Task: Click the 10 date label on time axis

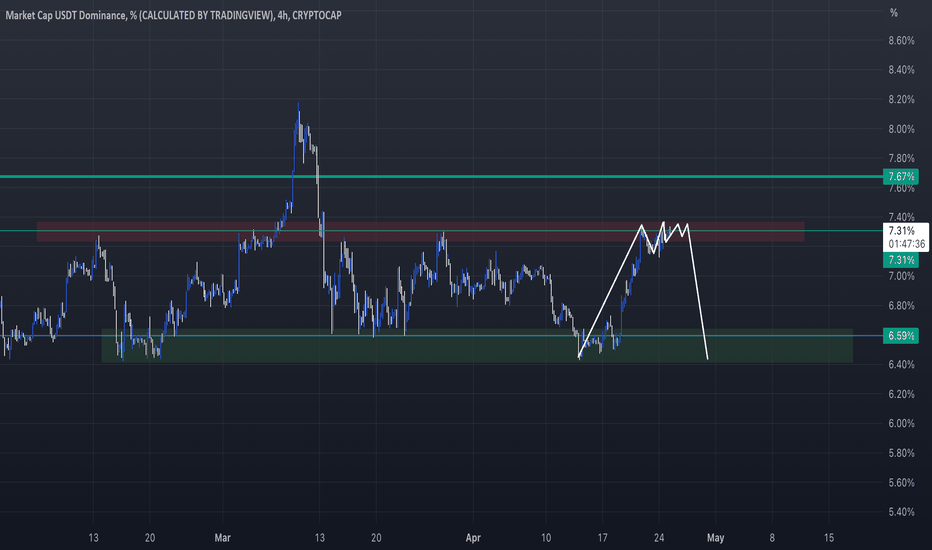Action: tap(546, 538)
